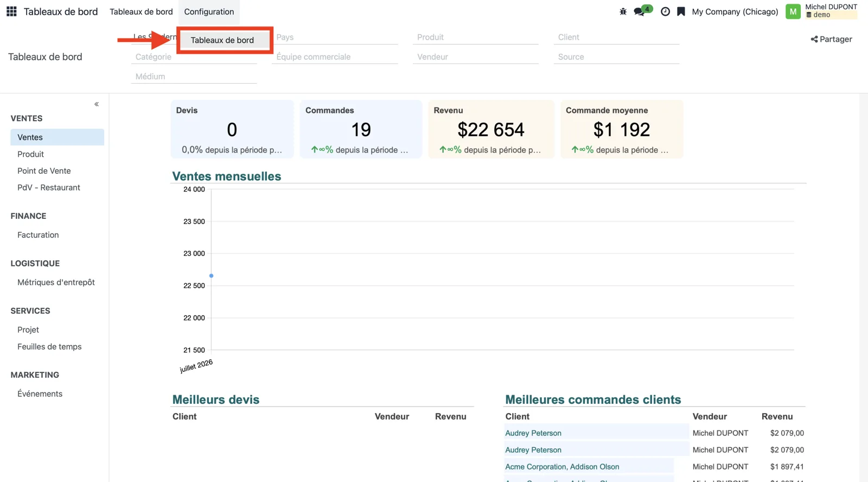The image size is (868, 482).
Task: Select the Ventes dashboard in sidebar
Action: coord(57,137)
